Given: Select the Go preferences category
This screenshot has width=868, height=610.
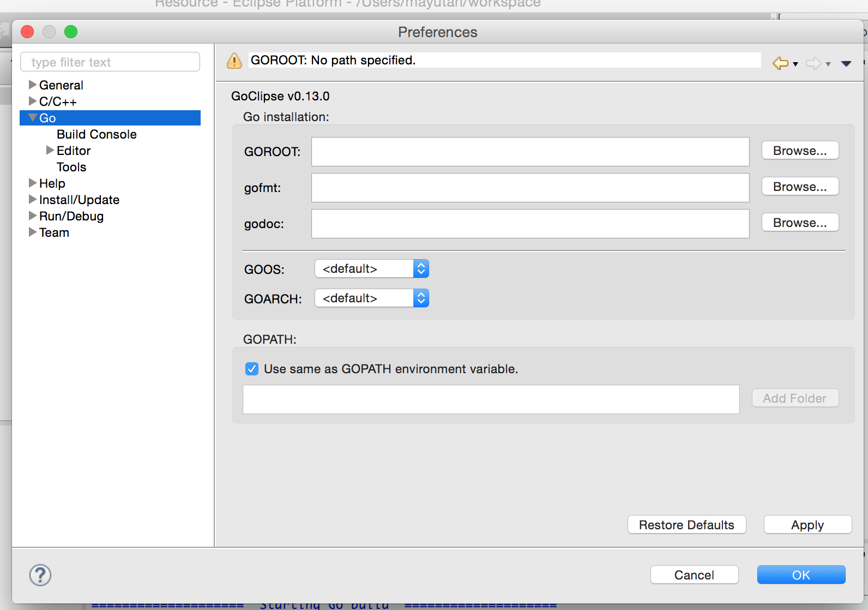Looking at the screenshot, I should 47,118.
